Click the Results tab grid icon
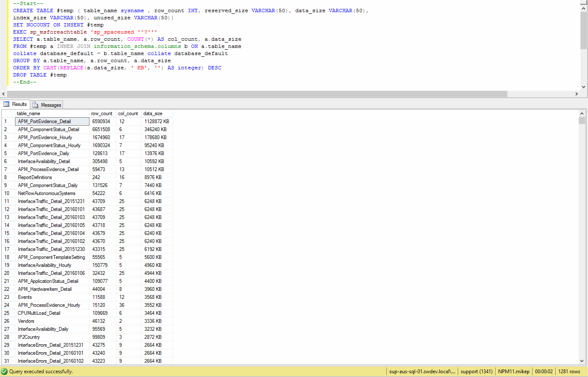The width and height of the screenshot is (588, 377). click(x=7, y=104)
